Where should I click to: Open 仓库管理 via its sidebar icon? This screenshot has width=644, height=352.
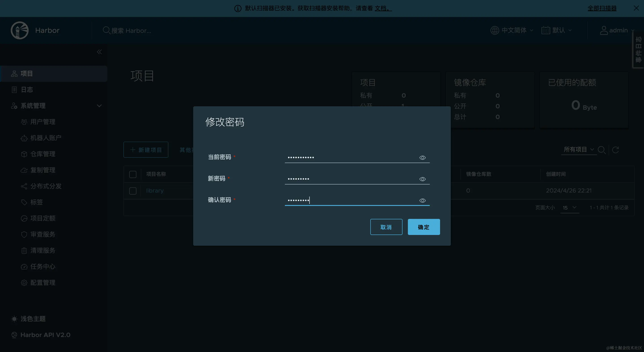click(x=24, y=154)
